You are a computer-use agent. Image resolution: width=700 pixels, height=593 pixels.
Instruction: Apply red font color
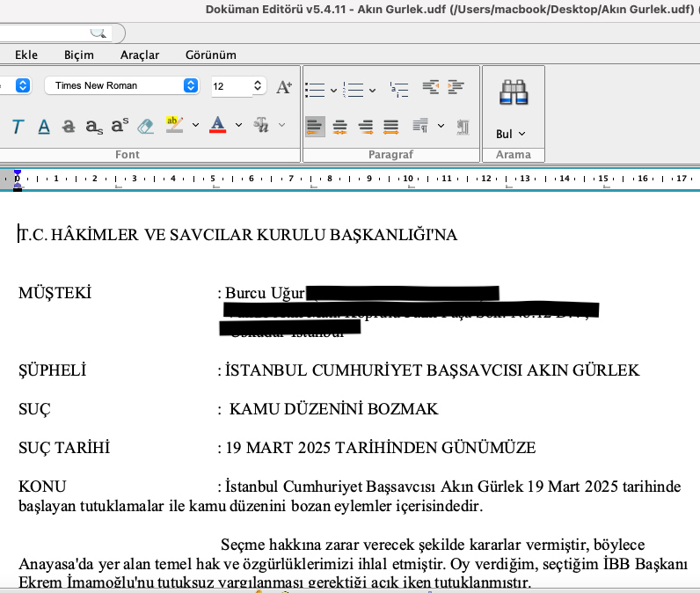(217, 125)
